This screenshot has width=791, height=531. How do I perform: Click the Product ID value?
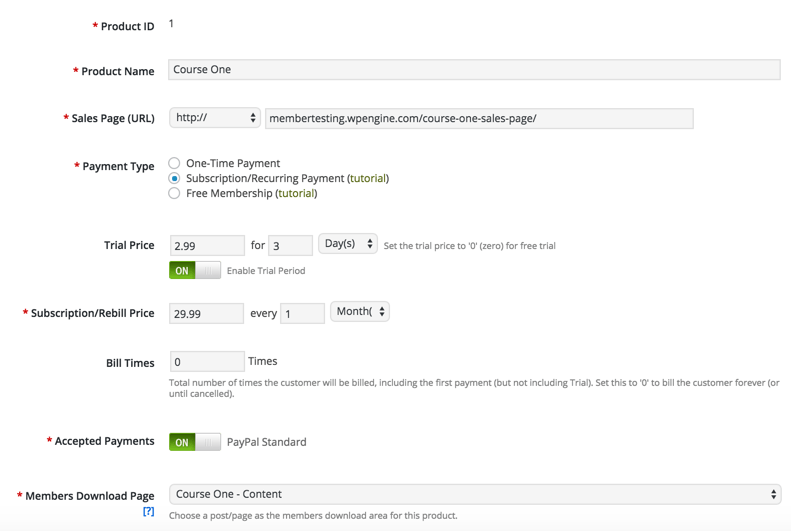click(171, 24)
